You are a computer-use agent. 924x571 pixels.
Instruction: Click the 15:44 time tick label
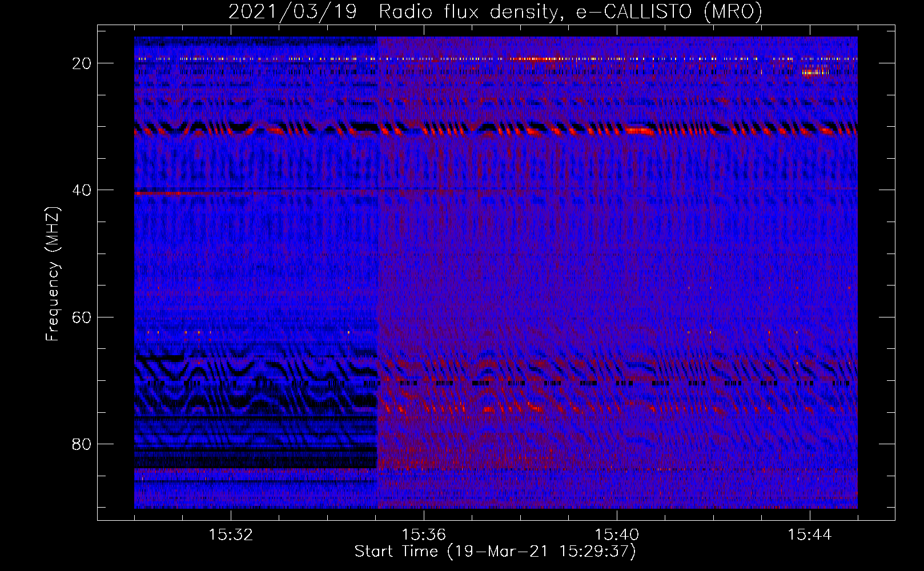[810, 535]
